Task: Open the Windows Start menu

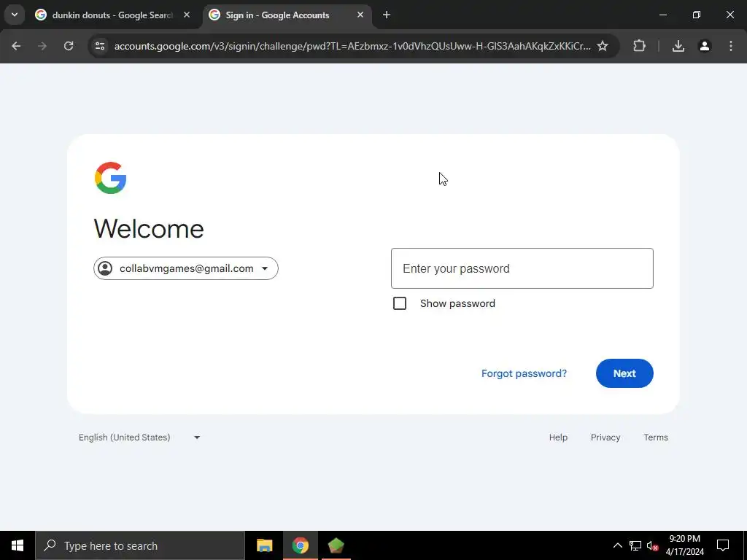Action: (18, 545)
